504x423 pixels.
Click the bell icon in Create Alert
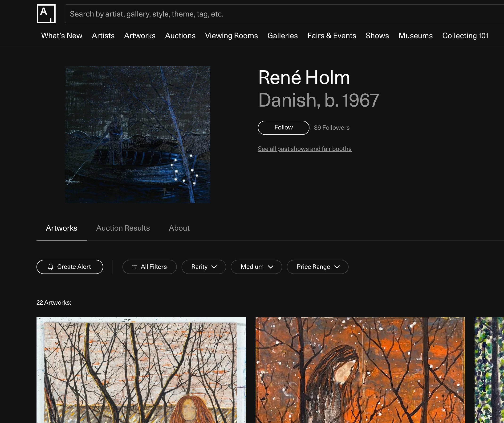click(x=51, y=267)
